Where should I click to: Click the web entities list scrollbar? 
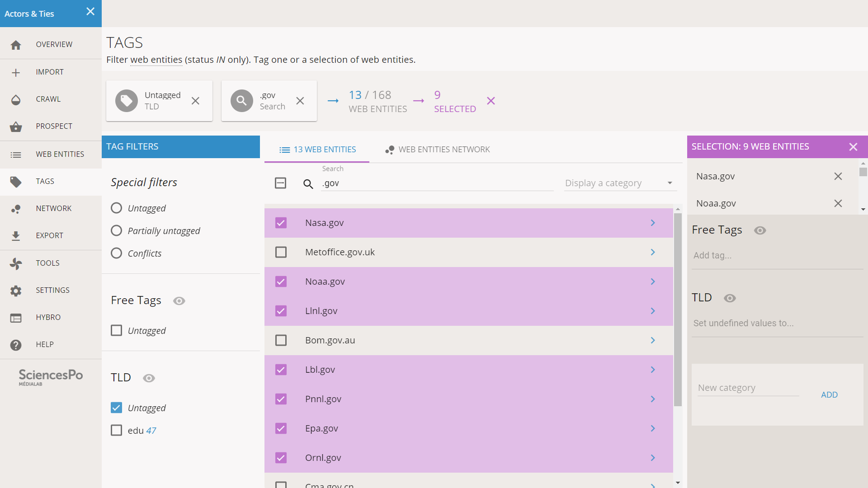coord(678,310)
